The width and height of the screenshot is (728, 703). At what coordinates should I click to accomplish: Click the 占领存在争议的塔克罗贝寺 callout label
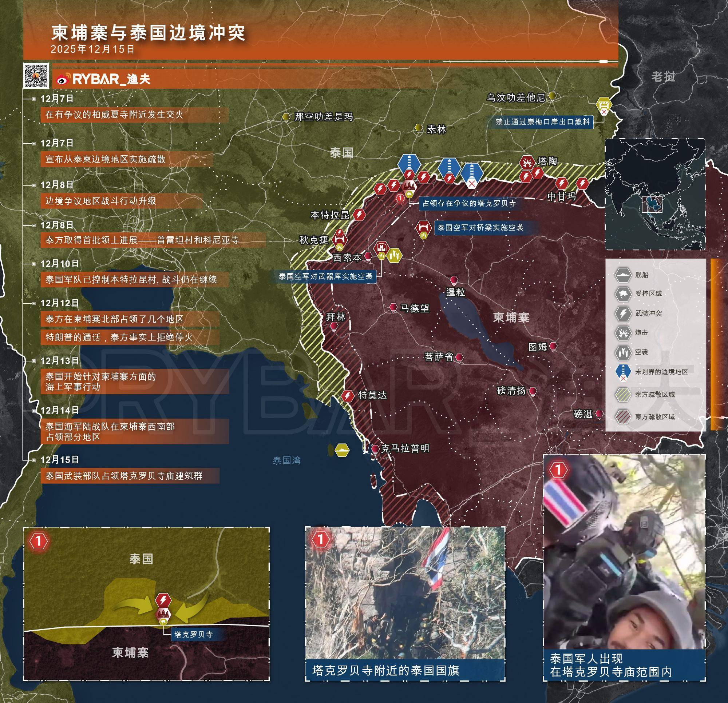[x=469, y=203]
